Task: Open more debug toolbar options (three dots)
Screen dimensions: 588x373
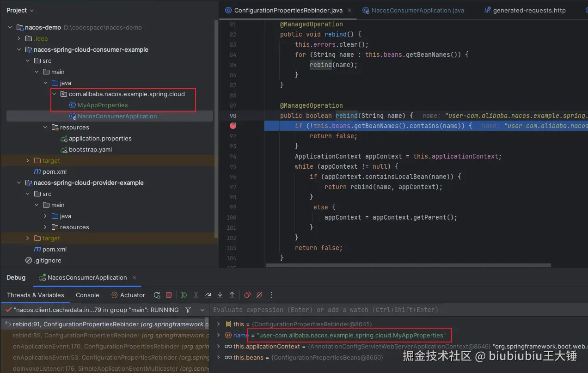Action: point(271,295)
